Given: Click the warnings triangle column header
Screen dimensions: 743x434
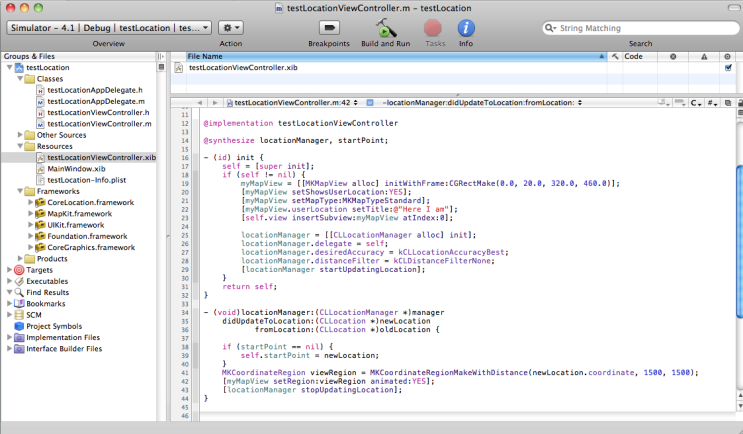Looking at the screenshot, I should (x=704, y=56).
